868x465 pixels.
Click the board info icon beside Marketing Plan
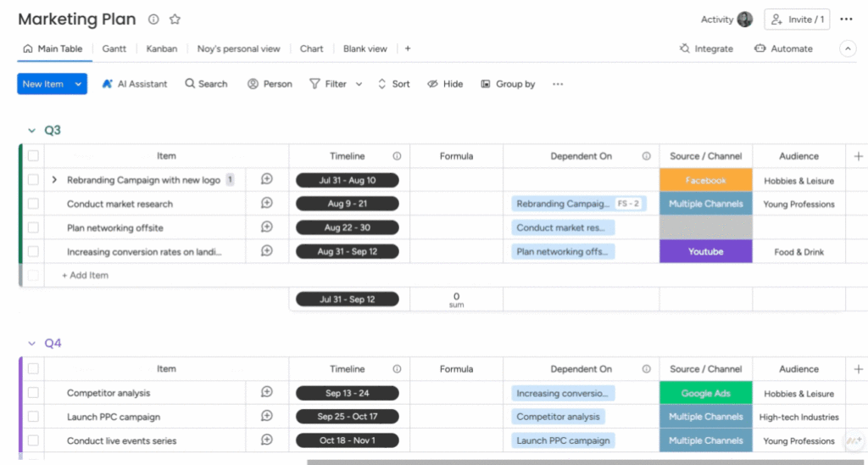tap(153, 20)
